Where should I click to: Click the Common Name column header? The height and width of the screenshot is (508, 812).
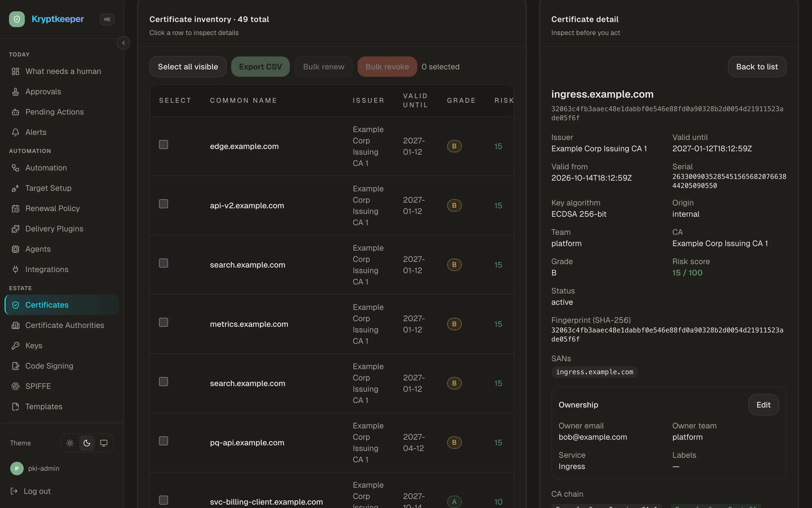click(x=243, y=100)
